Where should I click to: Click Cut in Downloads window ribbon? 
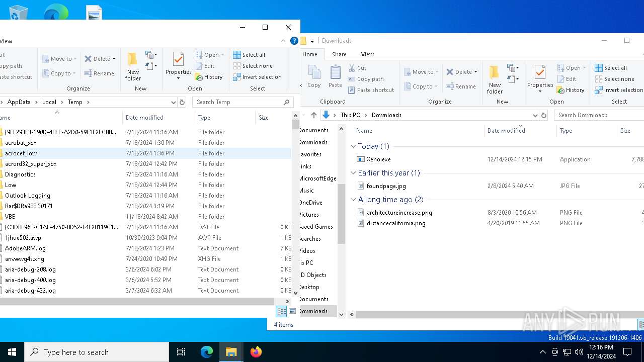click(x=357, y=68)
